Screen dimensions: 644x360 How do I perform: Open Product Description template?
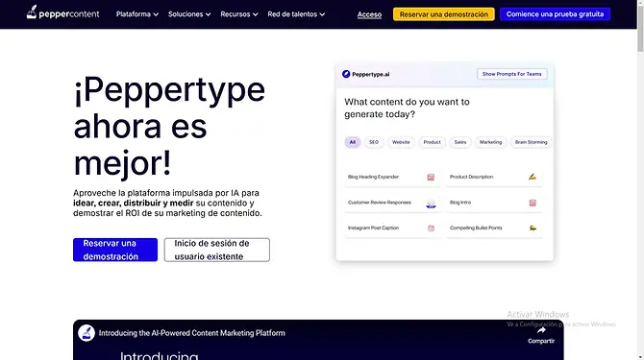pos(494,178)
